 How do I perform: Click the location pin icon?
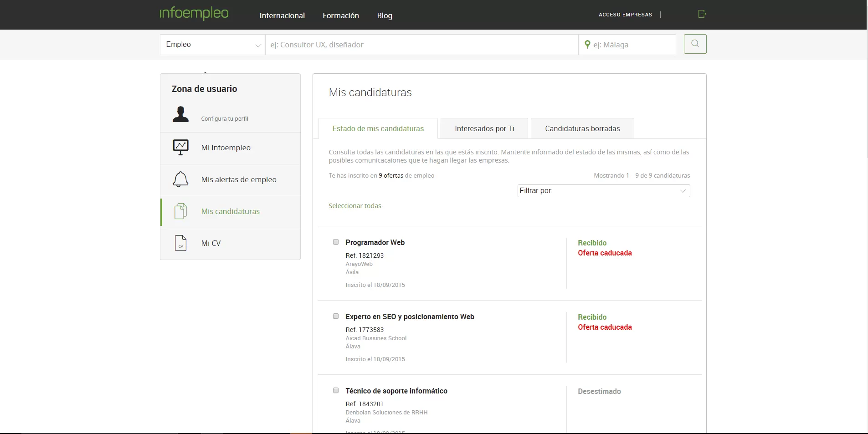coord(587,44)
